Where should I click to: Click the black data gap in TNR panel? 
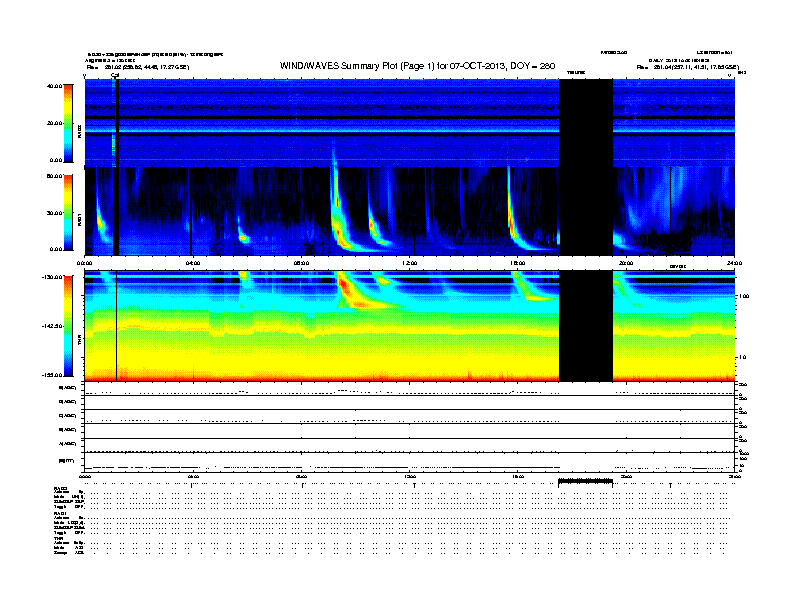(586, 326)
